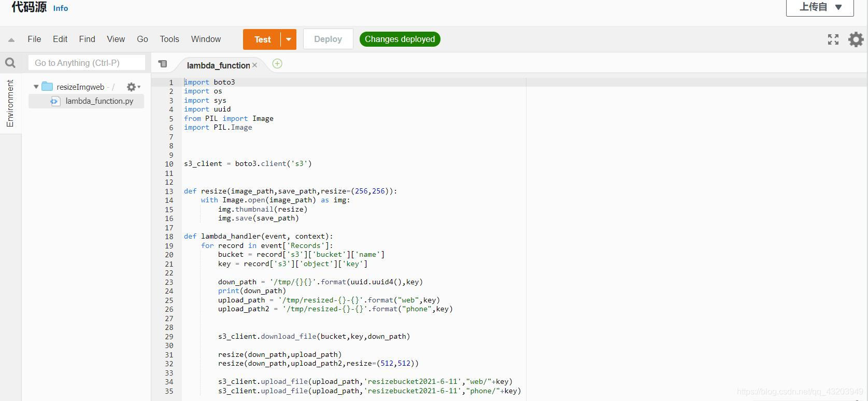This screenshot has width=868, height=401.
Task: Click the 'def lambda_handler' line
Action: [x=259, y=236]
